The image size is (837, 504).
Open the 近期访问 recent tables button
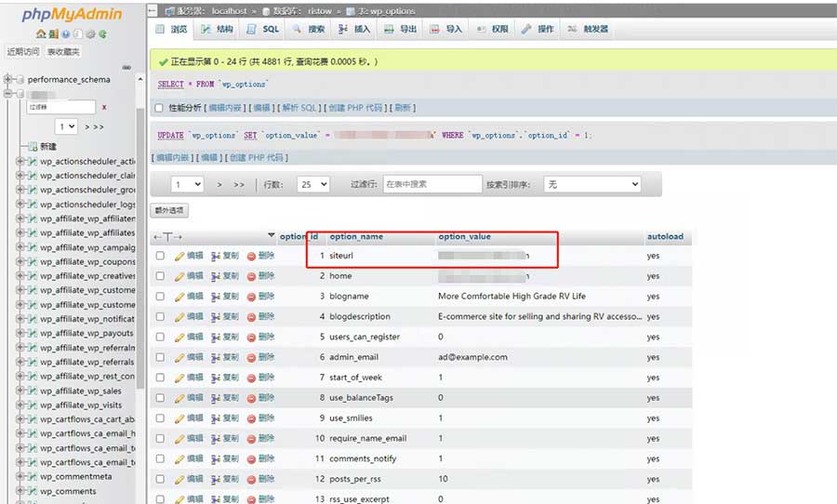tap(23, 52)
